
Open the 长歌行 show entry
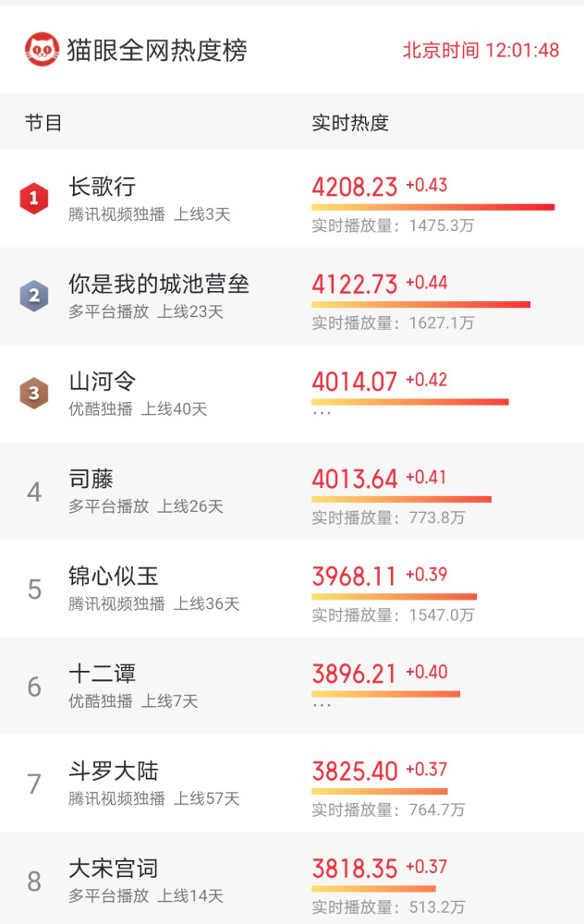[x=292, y=199]
